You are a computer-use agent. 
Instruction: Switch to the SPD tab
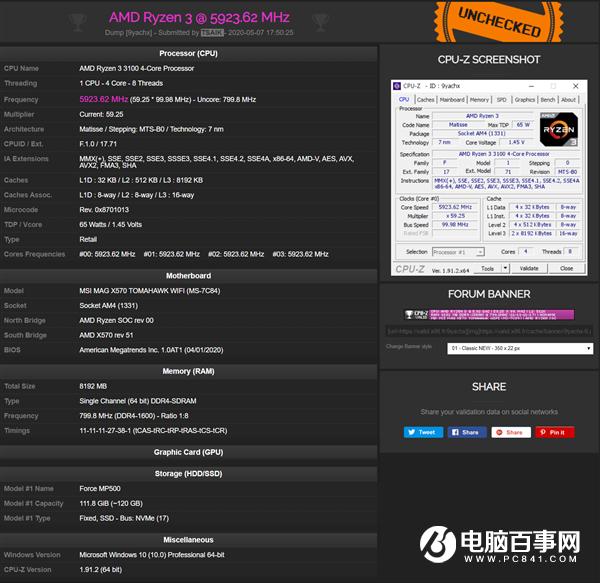tap(501, 100)
